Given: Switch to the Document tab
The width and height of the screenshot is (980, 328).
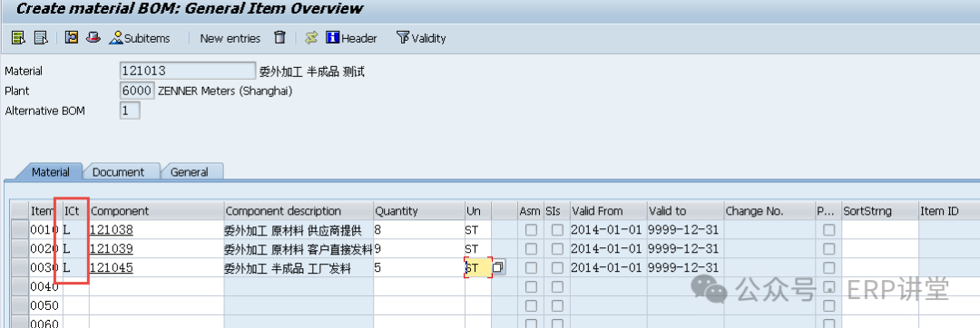Looking at the screenshot, I should click(119, 172).
